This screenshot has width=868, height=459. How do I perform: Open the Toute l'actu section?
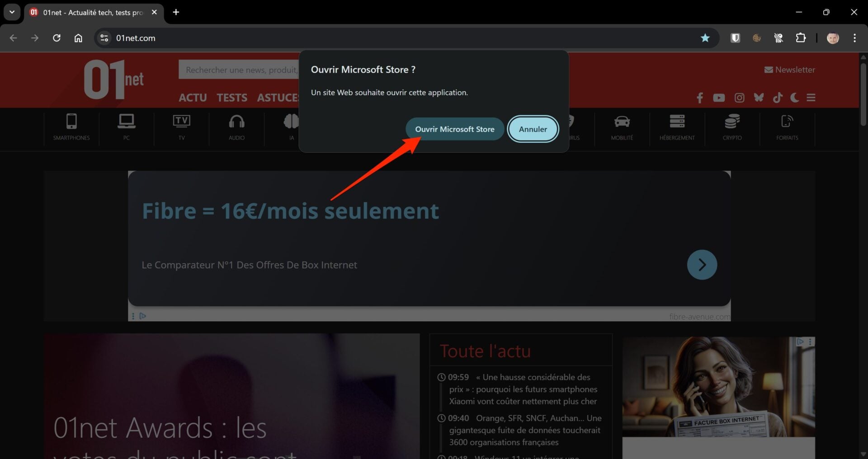[485, 351]
